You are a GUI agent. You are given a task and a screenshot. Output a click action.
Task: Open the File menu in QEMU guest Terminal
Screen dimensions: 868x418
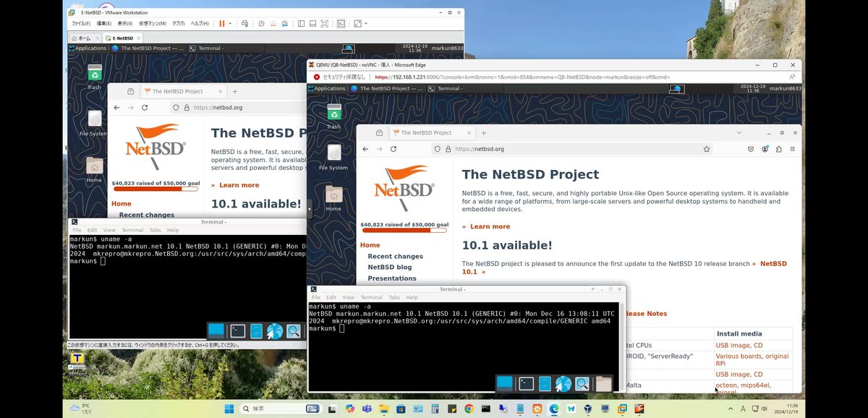315,297
